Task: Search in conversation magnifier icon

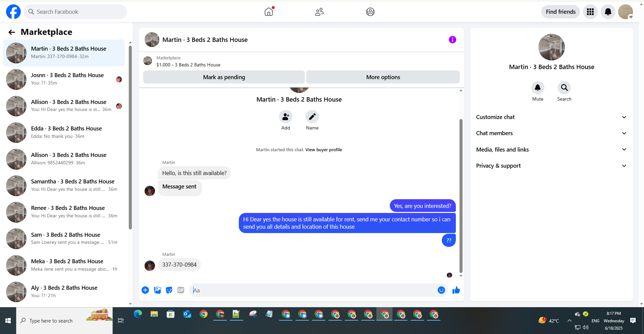Action: [565, 88]
